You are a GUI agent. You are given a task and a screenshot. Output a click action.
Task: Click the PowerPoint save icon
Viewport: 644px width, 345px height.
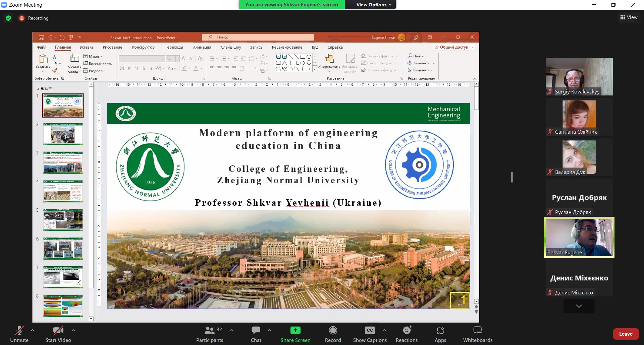[41, 38]
